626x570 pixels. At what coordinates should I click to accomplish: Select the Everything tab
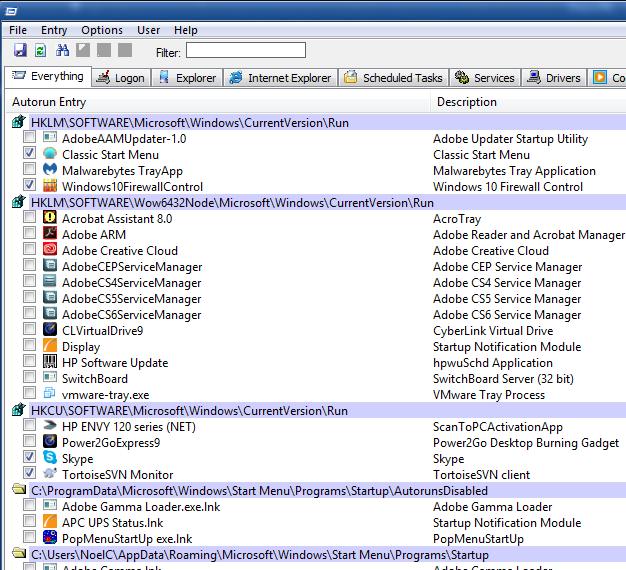pos(48,76)
